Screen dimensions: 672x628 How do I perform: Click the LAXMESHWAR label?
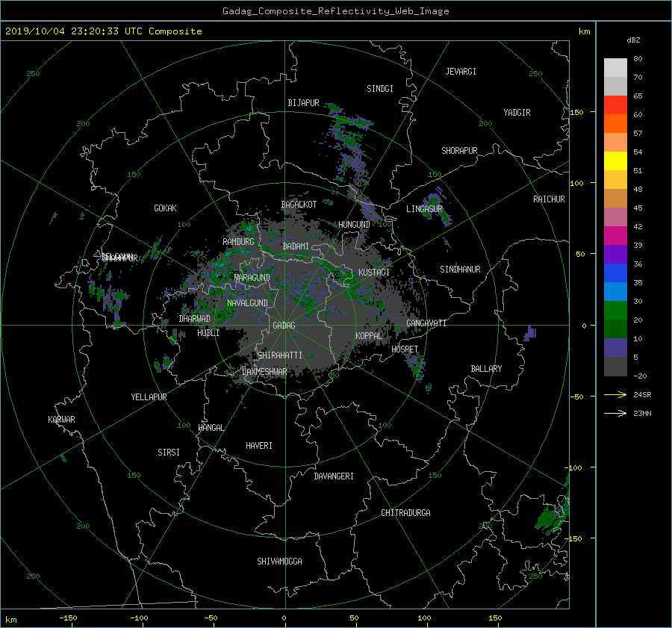(264, 372)
